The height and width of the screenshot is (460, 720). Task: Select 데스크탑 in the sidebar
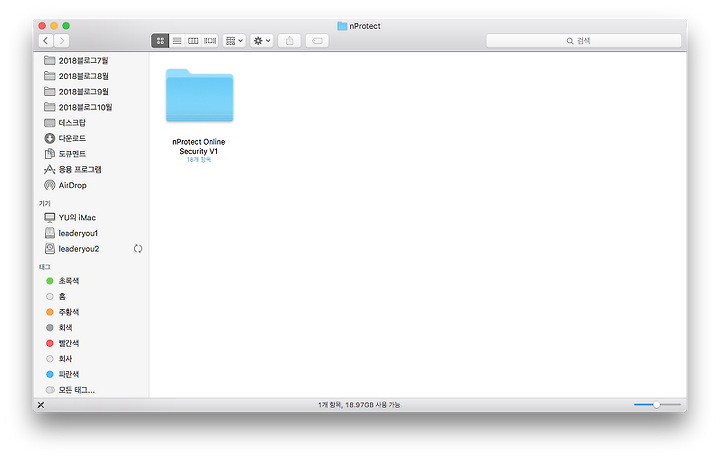click(x=92, y=123)
